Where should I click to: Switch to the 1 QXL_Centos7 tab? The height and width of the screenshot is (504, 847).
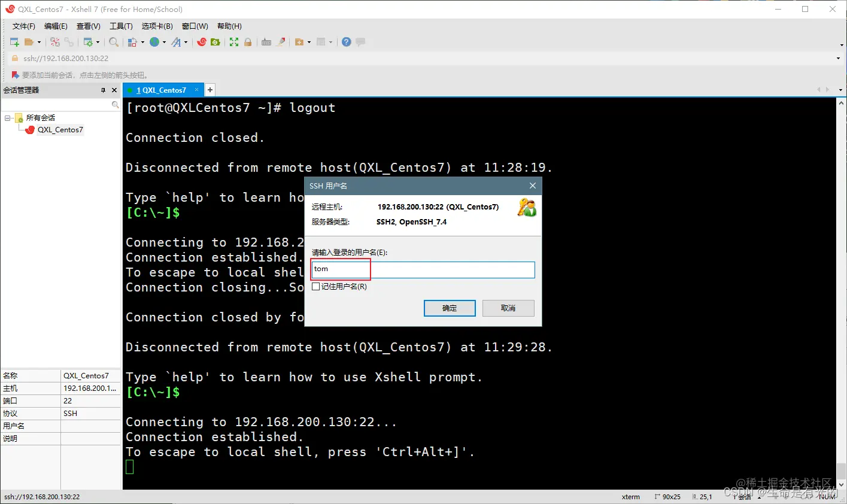(161, 90)
